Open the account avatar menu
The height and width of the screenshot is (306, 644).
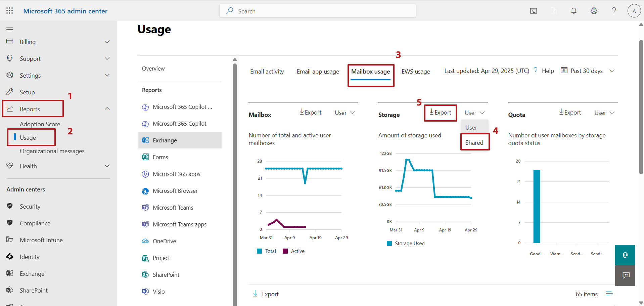click(x=634, y=11)
